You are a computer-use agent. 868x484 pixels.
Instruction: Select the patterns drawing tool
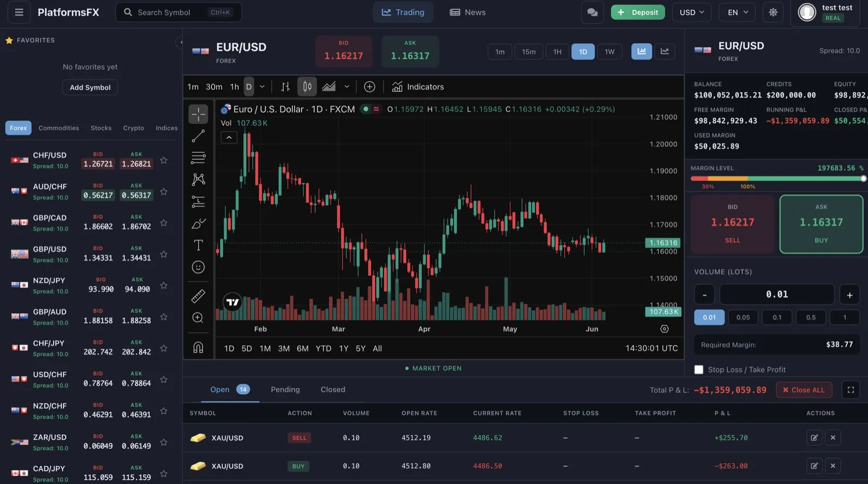[x=199, y=179]
